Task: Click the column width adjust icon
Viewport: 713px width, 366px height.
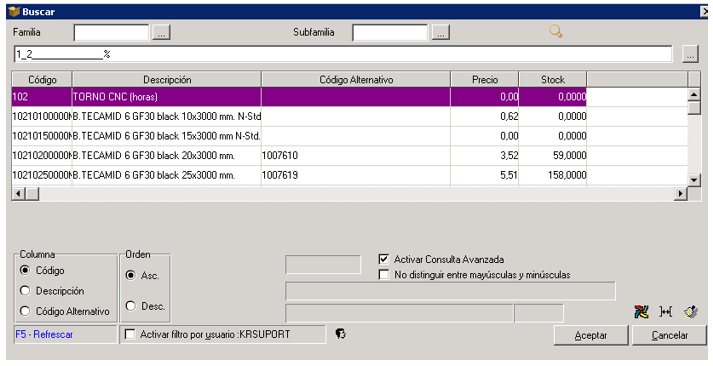Action: pos(666,312)
